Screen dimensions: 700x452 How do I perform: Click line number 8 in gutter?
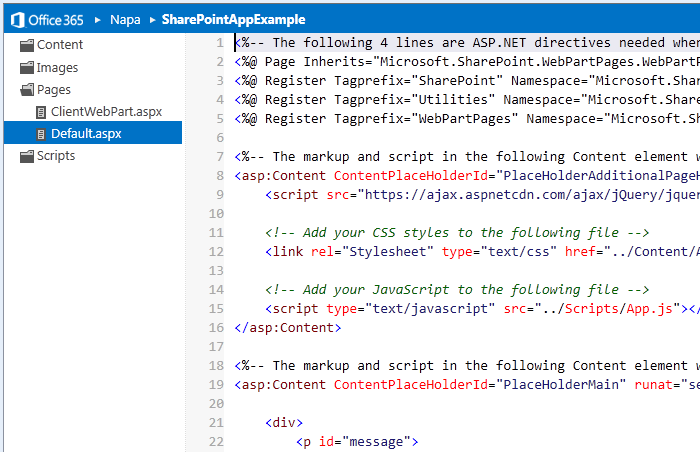pyautogui.click(x=220, y=176)
